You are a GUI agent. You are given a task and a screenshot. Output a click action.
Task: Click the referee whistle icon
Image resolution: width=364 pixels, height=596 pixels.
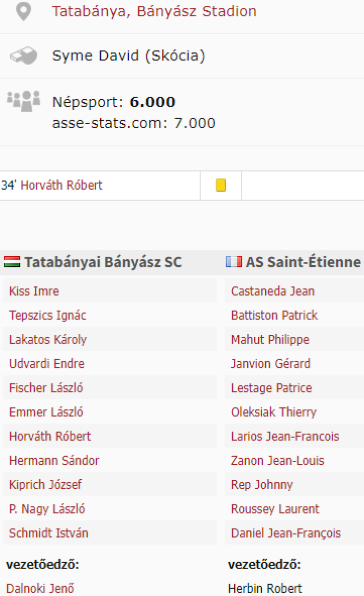point(23,56)
